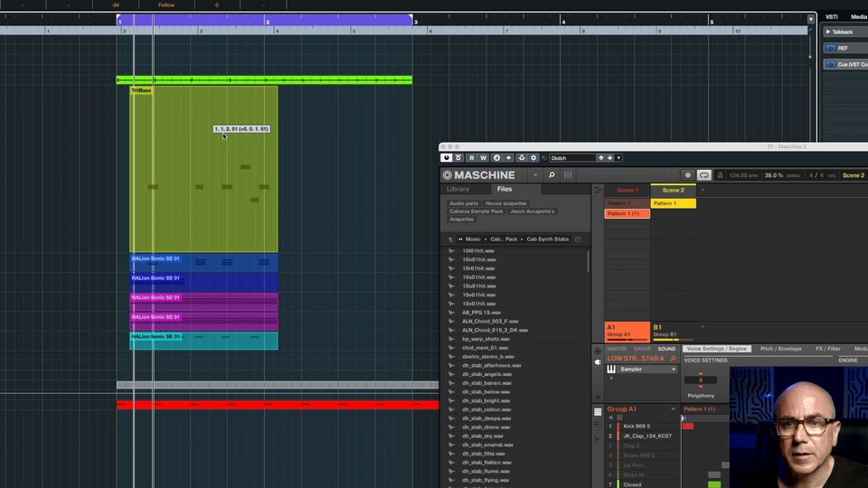Click the Maschine record button
The image size is (868, 488).
pos(687,174)
